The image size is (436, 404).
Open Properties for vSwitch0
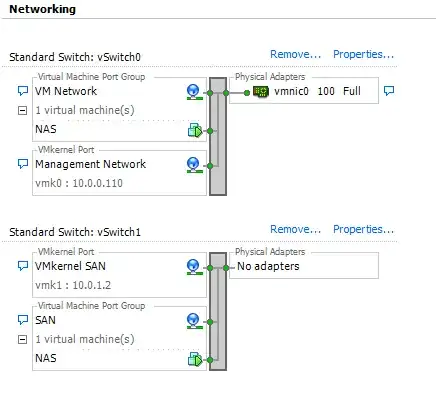pos(363,54)
